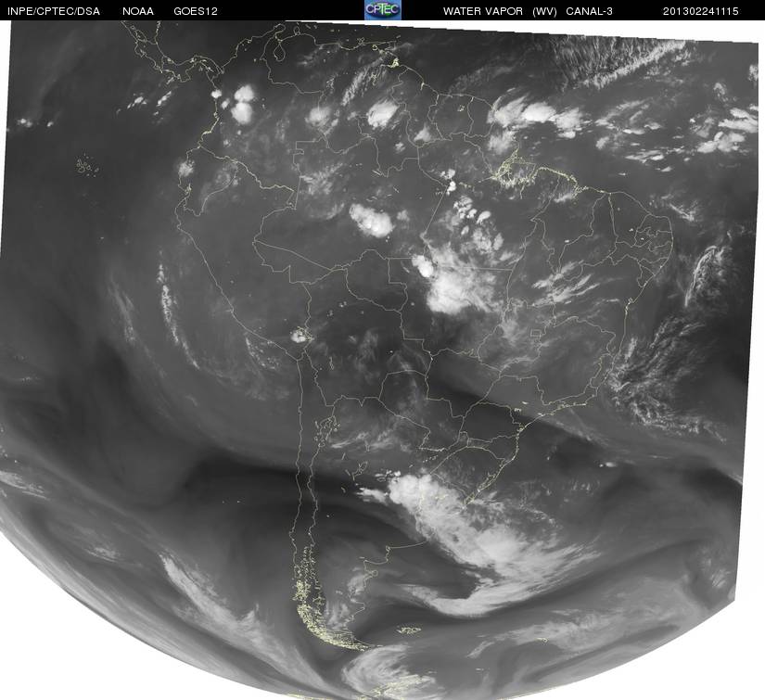Click the CANAL-3 channel label
Image resolution: width=765 pixels, height=700 pixels.
tap(590, 11)
